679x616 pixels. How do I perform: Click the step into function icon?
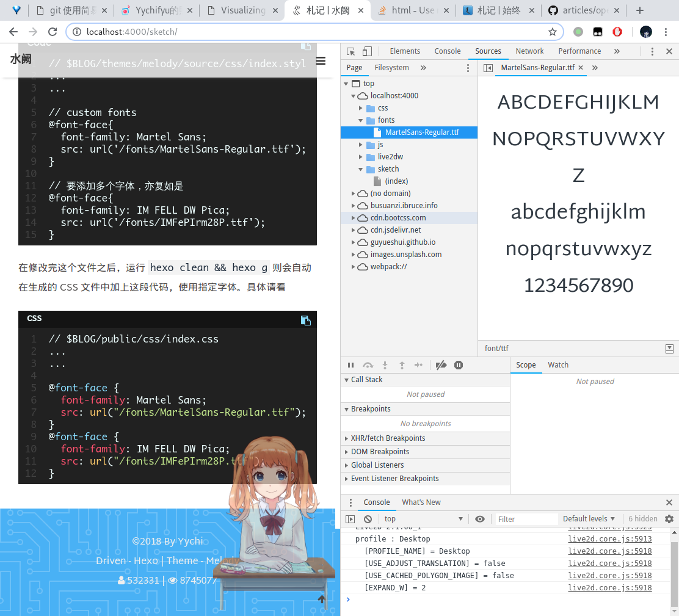pos(385,364)
